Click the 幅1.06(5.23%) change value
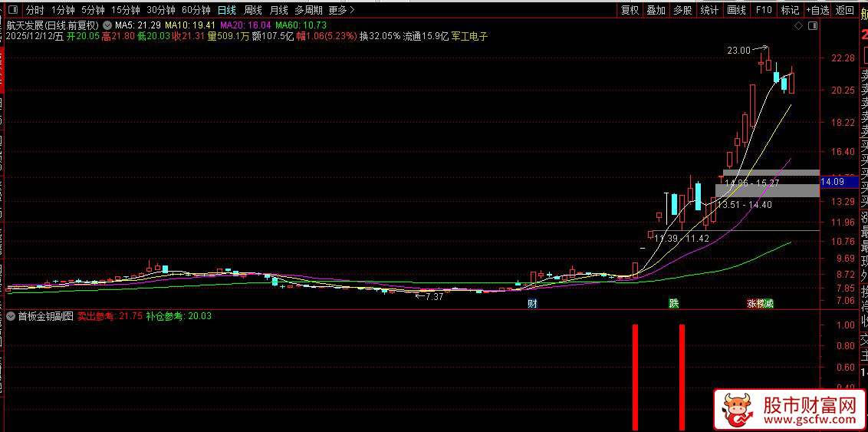 click(x=327, y=36)
